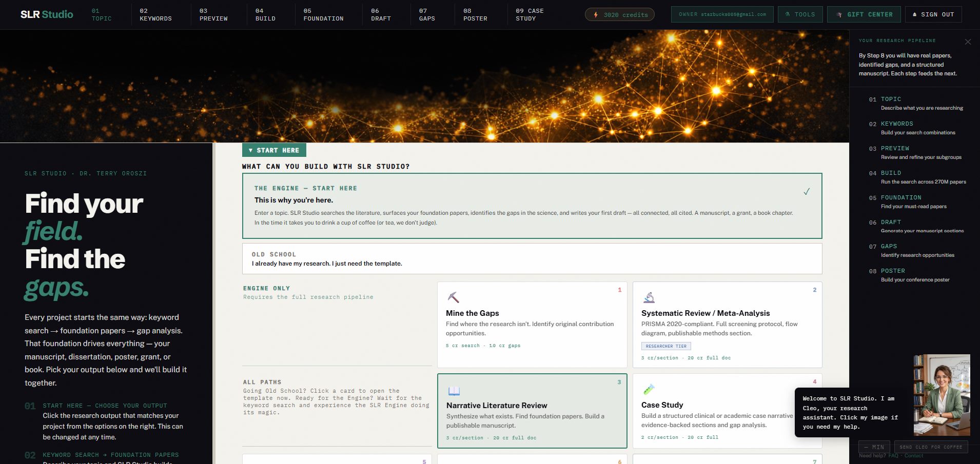Click Send Cleo for Coffee button
Image resolution: width=980 pixels, height=464 pixels.
click(931, 447)
